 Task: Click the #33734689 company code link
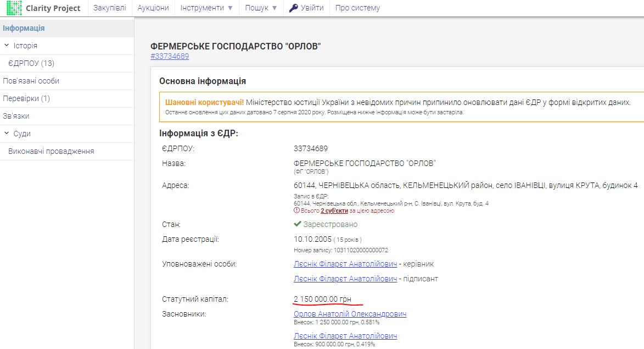[169, 56]
